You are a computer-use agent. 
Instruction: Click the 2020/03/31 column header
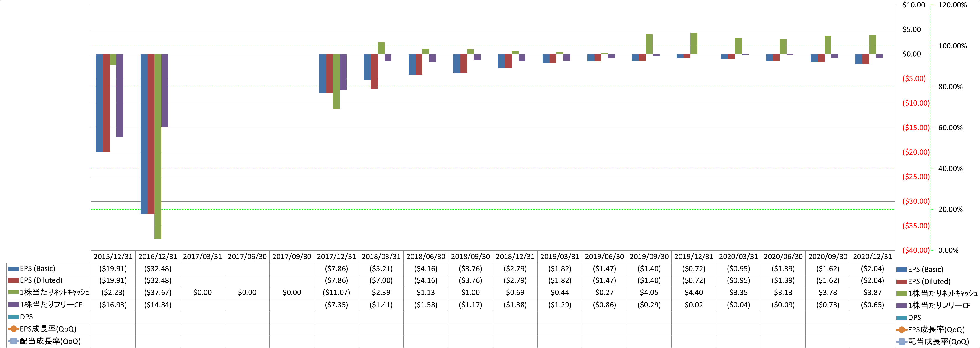738,257
